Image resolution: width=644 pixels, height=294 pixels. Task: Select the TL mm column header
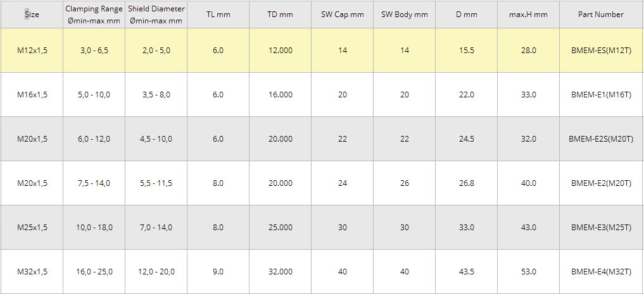218,15
